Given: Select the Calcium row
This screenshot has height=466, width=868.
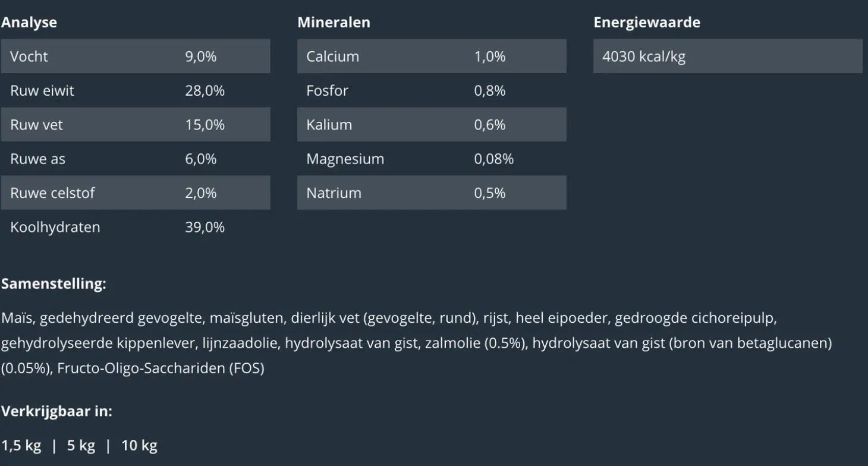Looking at the screenshot, I should pos(432,56).
